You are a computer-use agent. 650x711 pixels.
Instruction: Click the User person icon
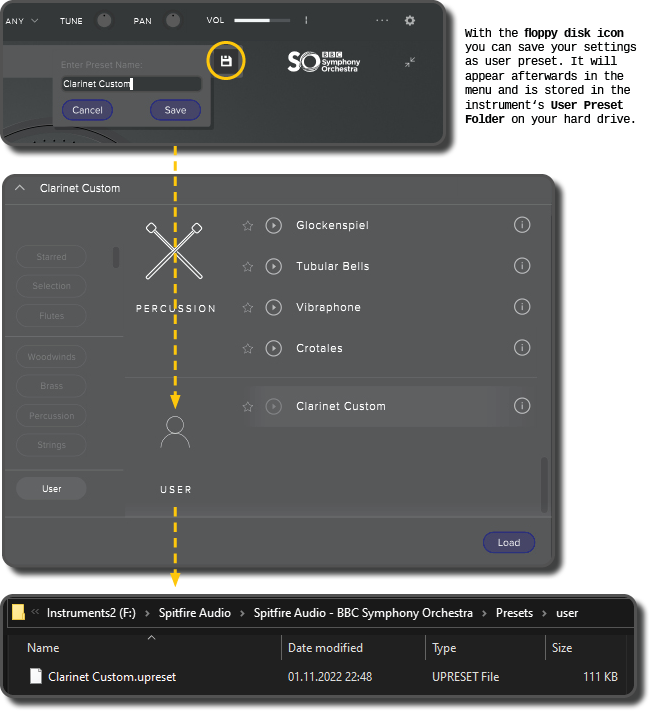(175, 433)
